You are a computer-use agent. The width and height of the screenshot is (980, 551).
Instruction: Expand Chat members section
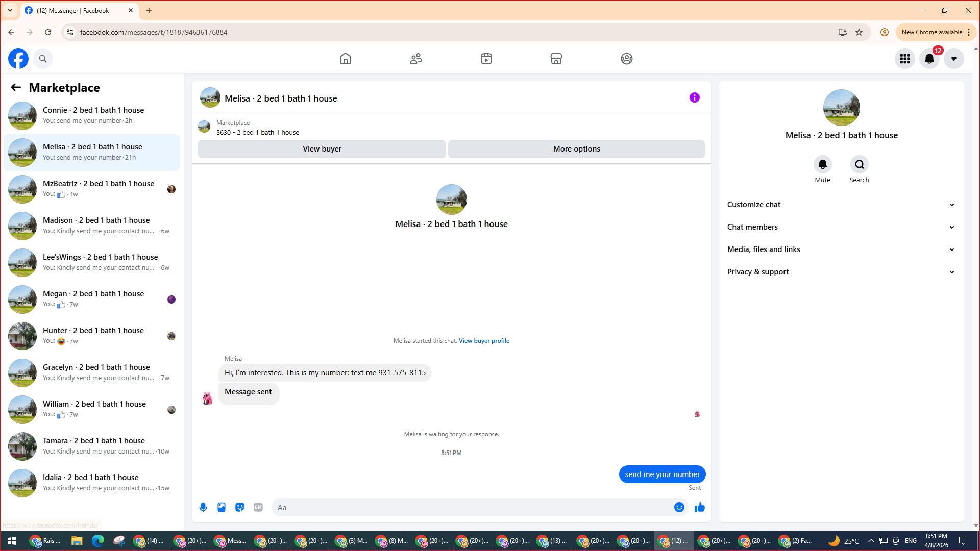pyautogui.click(x=841, y=227)
